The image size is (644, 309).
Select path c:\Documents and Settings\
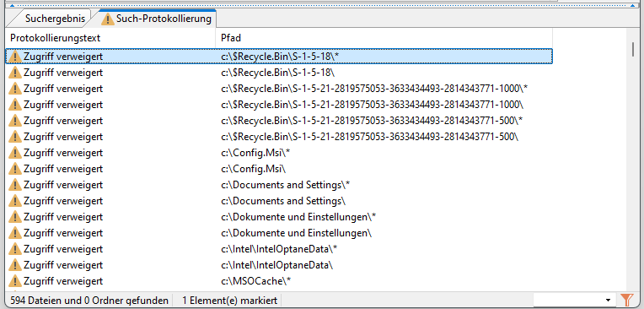[283, 201]
